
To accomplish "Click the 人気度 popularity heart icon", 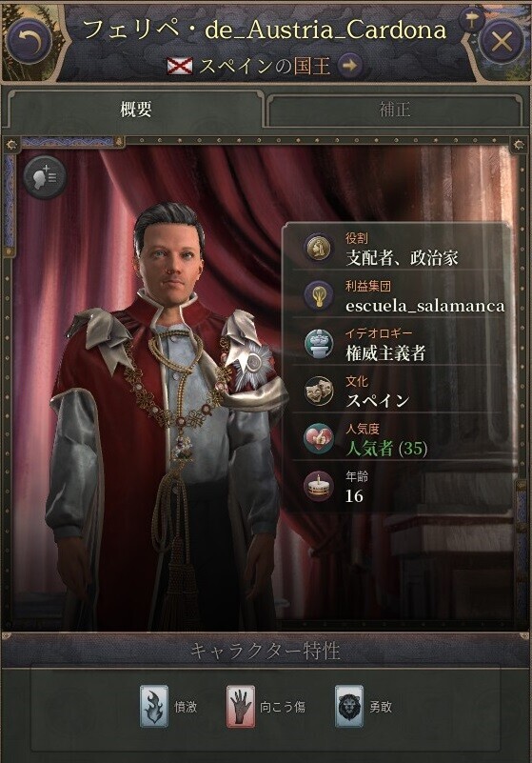I will tap(319, 438).
